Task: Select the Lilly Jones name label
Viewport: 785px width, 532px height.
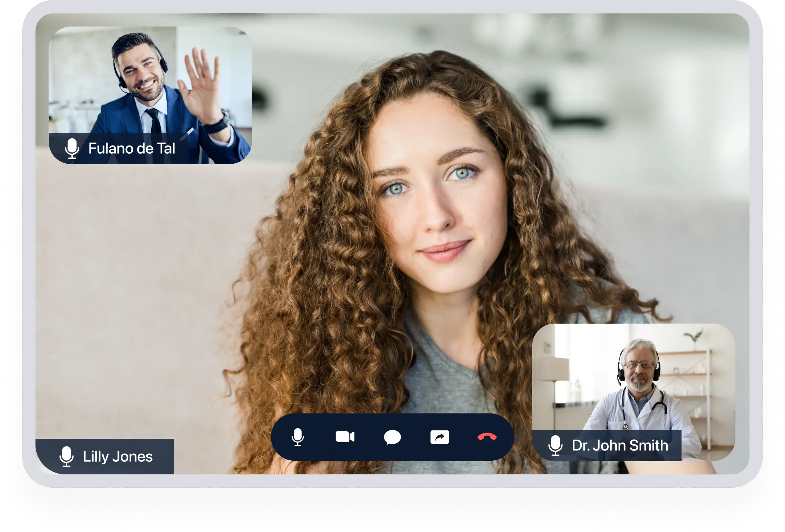Action: point(118,457)
